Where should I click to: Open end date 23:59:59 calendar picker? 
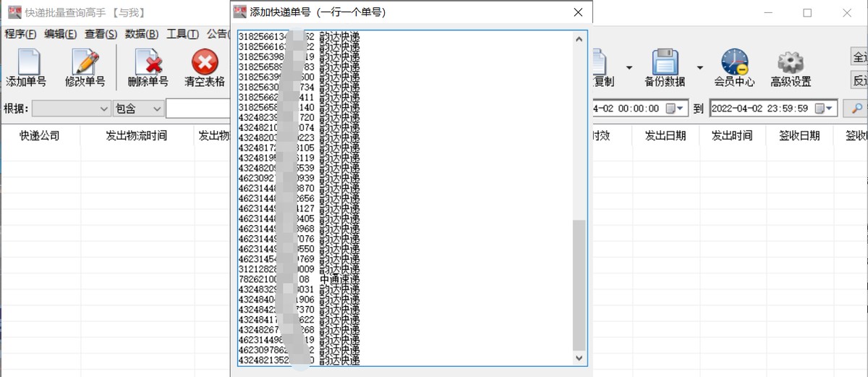(x=824, y=109)
